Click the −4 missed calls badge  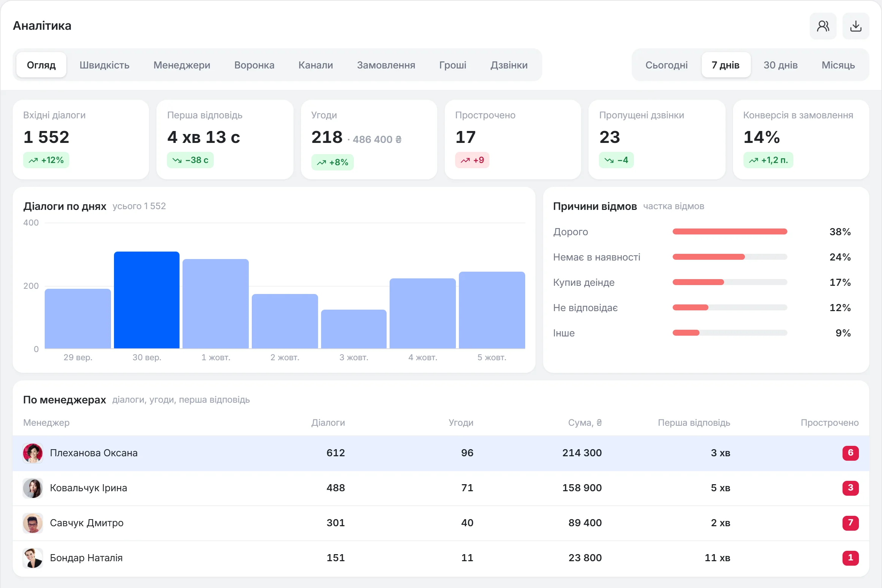coord(616,160)
